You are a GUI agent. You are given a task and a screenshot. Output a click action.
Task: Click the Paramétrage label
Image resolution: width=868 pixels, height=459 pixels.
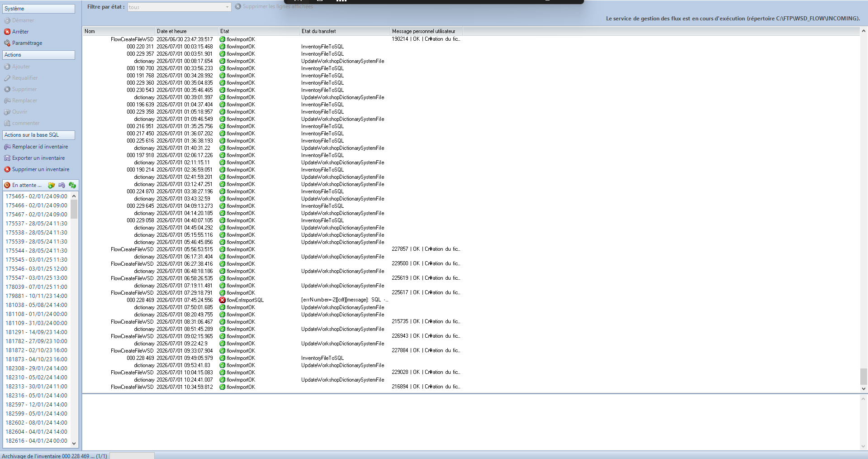27,43
